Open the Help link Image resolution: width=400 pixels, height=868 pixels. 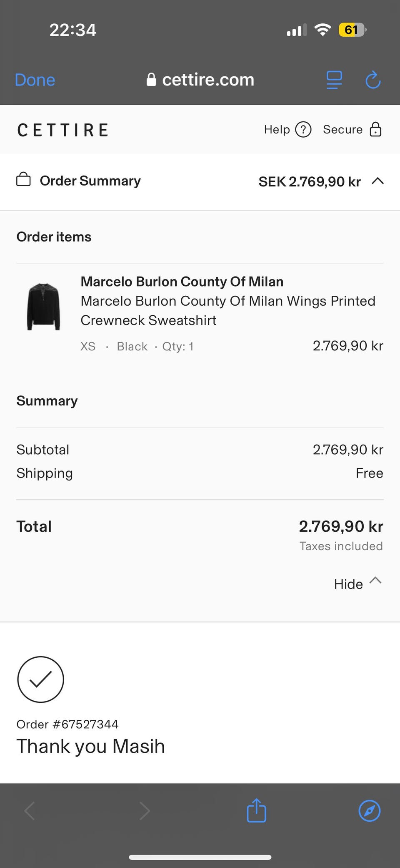pyautogui.click(x=277, y=130)
